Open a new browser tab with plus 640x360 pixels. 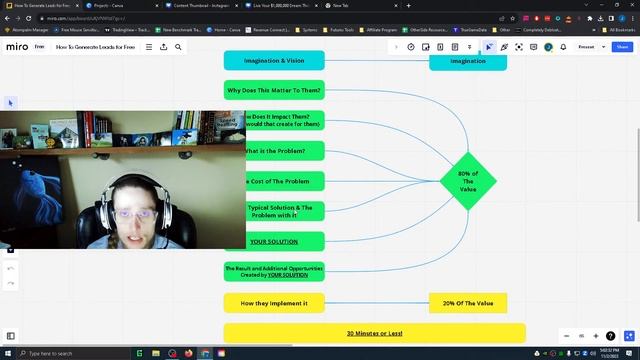[409, 6]
